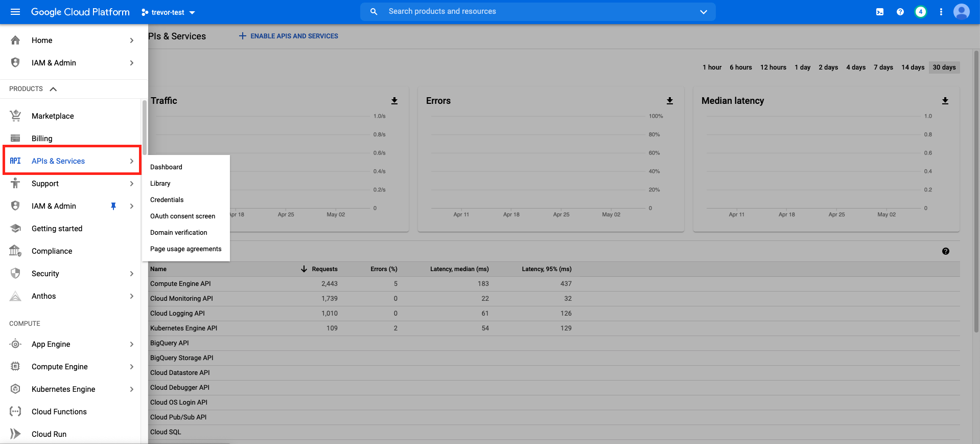Open Page usage agreements menu item
This screenshot has height=444, width=980.
point(186,249)
